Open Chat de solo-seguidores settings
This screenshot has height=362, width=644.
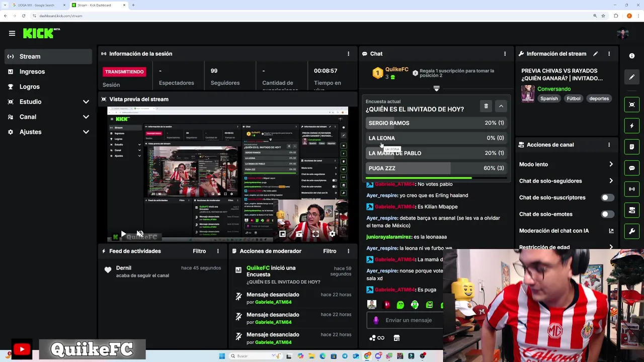pos(566,181)
